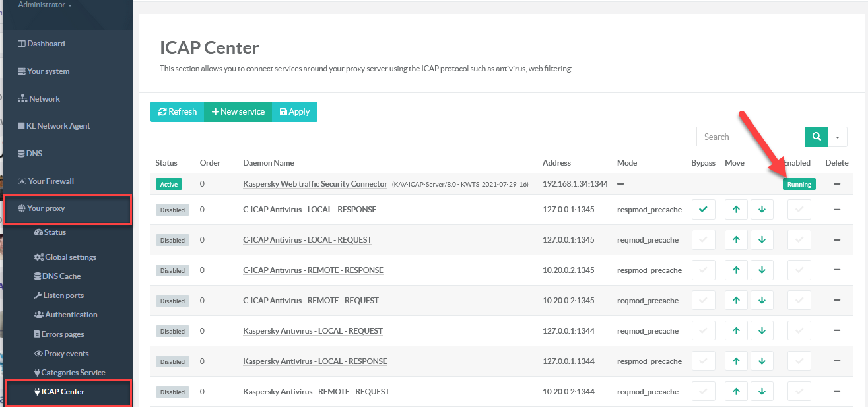
Task: Open Kaspersky Web traffic Security Connector link
Action: click(x=315, y=184)
